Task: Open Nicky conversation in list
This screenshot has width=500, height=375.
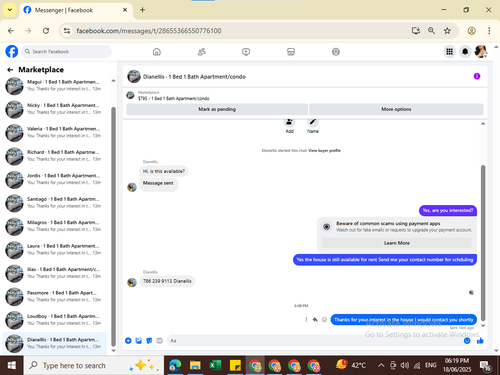Action: pyautogui.click(x=55, y=109)
